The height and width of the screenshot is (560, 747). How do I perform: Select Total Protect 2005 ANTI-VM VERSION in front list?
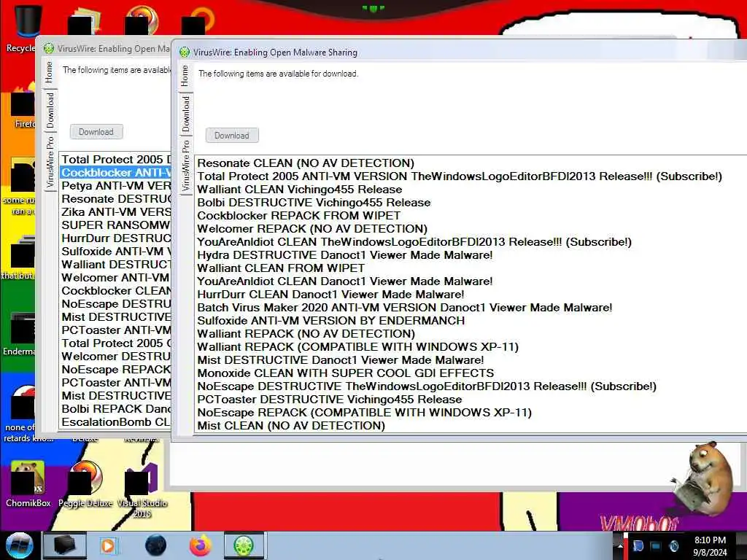(x=460, y=176)
